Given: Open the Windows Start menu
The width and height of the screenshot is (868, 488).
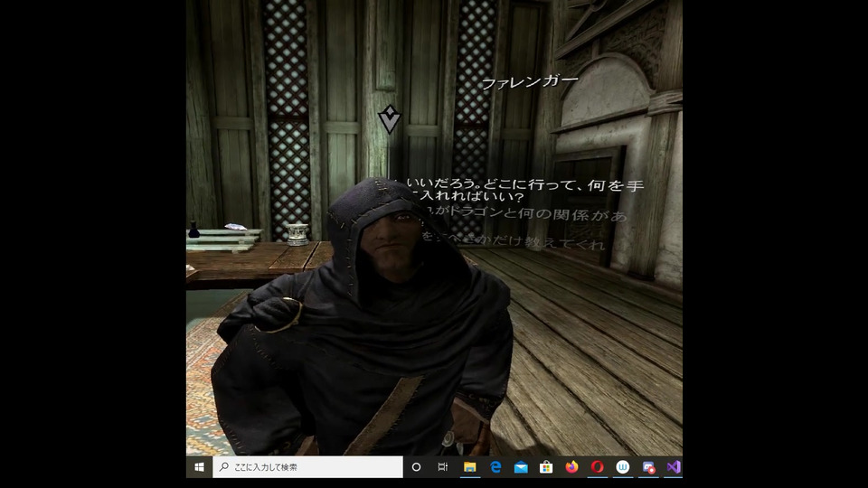Looking at the screenshot, I should [199, 467].
